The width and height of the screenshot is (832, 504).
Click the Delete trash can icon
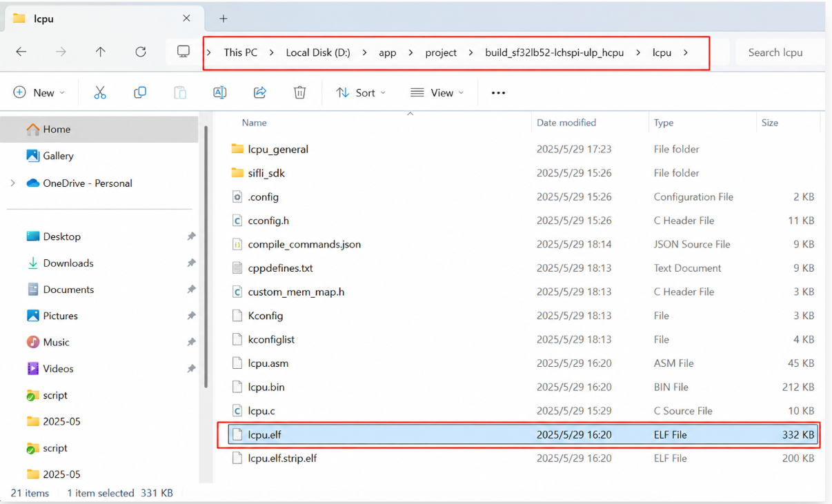[x=299, y=92]
